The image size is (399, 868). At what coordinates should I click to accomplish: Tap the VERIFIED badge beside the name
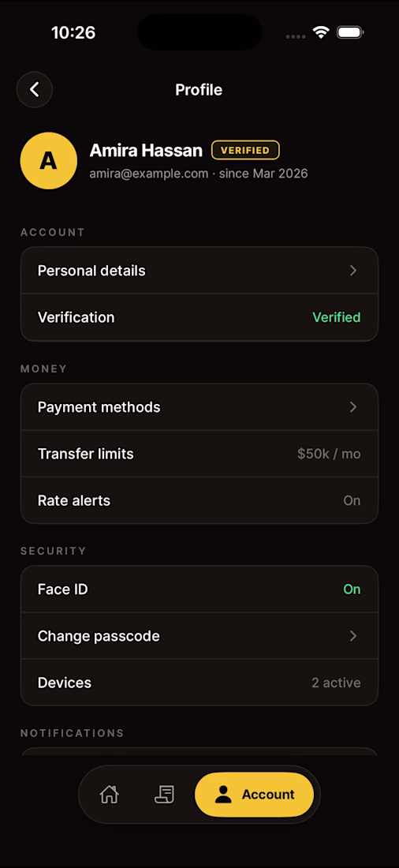click(245, 150)
